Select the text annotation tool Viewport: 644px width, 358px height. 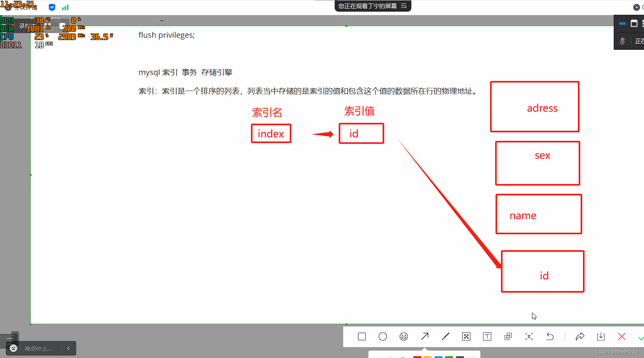[487, 337]
